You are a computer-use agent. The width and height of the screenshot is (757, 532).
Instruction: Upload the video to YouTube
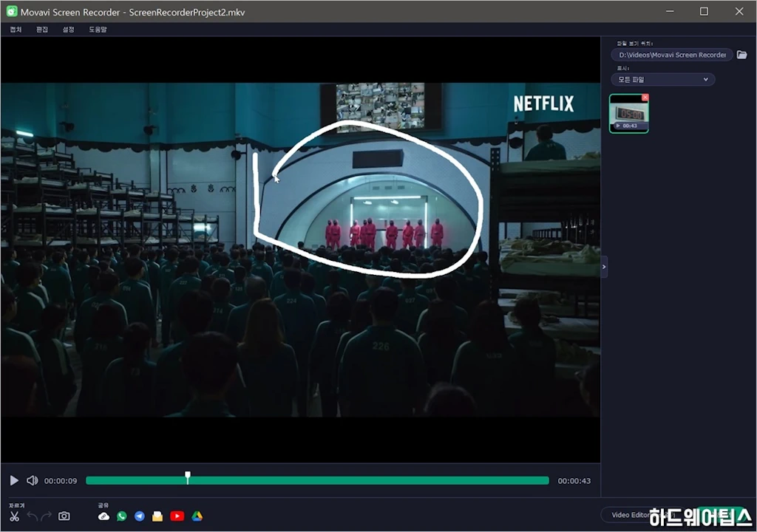click(x=177, y=516)
